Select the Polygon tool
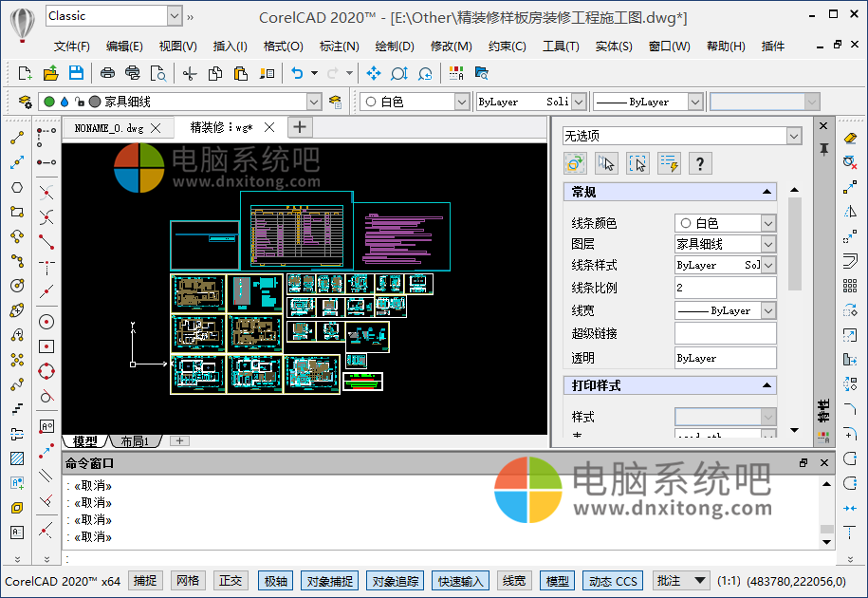The image size is (868, 598). pos(17,188)
